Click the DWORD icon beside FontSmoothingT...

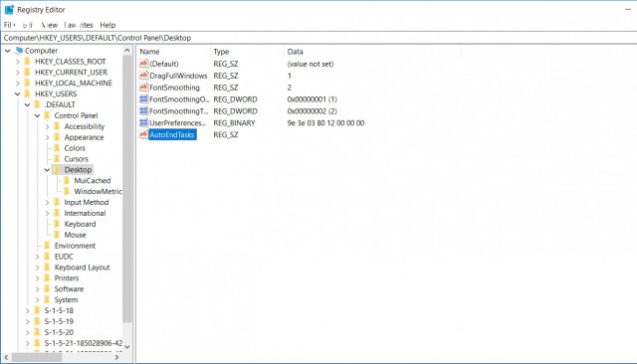pyautogui.click(x=143, y=110)
